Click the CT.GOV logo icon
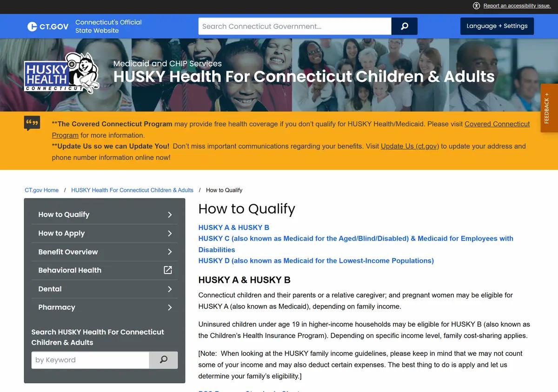 (x=48, y=26)
